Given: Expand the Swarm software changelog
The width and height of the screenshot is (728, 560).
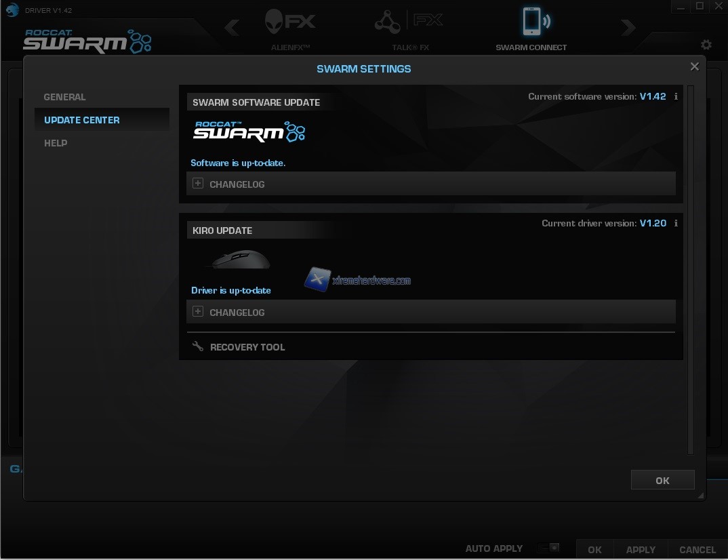Looking at the screenshot, I should point(198,184).
